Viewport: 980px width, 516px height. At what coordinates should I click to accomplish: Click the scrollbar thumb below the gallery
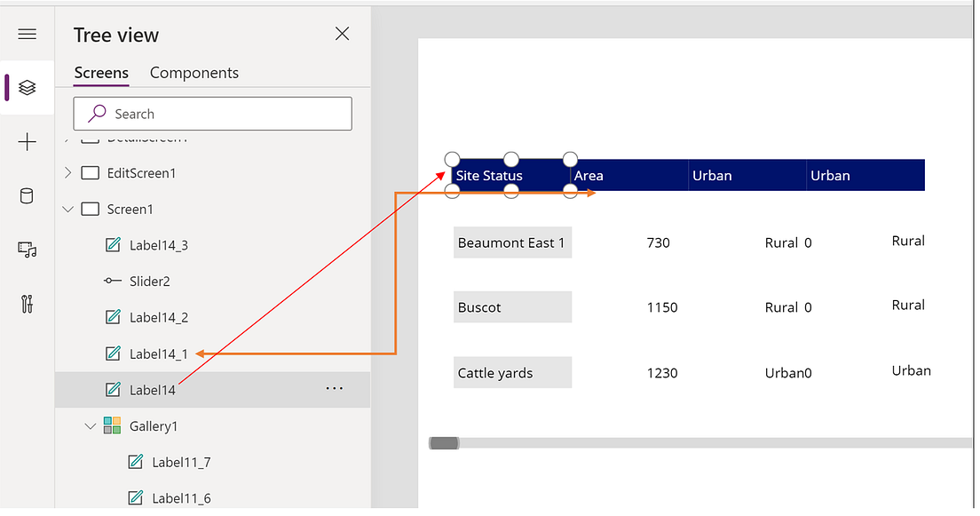443,441
